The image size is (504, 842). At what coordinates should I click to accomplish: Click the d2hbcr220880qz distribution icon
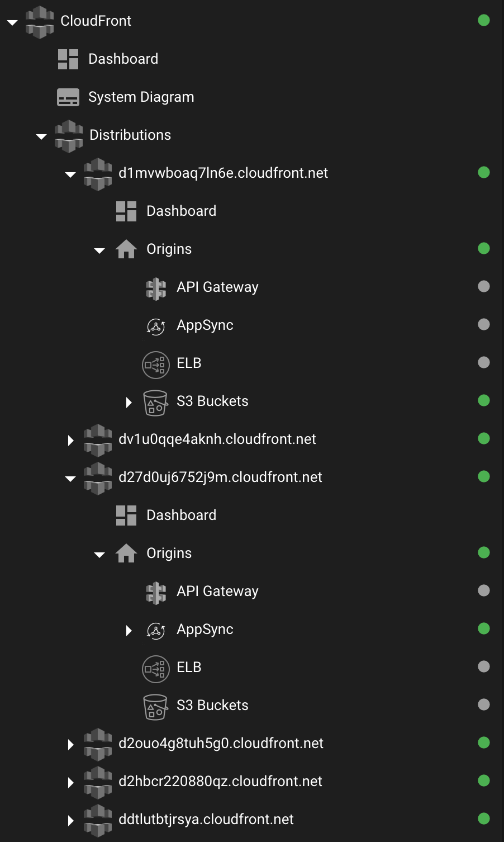click(x=98, y=782)
